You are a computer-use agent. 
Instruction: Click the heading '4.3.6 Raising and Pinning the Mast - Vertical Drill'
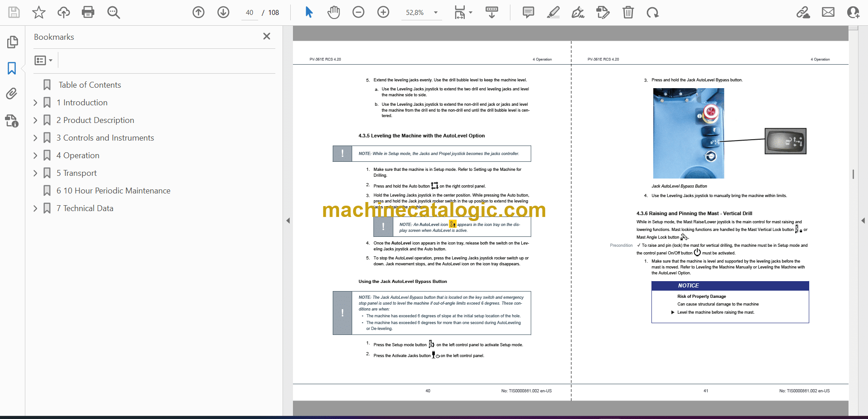tap(694, 213)
